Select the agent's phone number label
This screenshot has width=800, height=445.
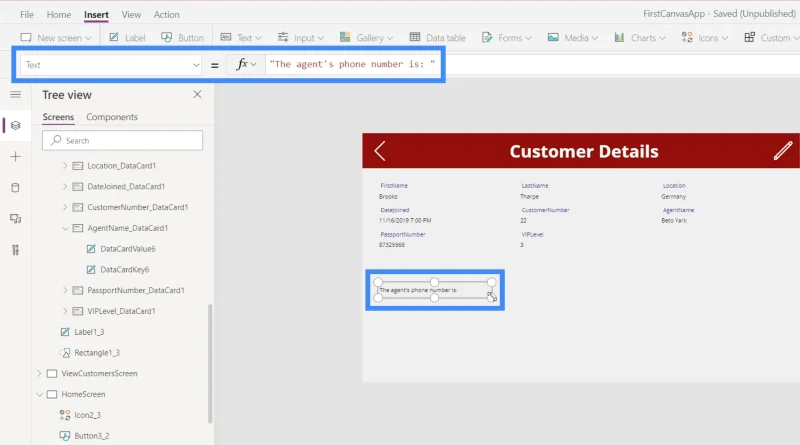434,290
